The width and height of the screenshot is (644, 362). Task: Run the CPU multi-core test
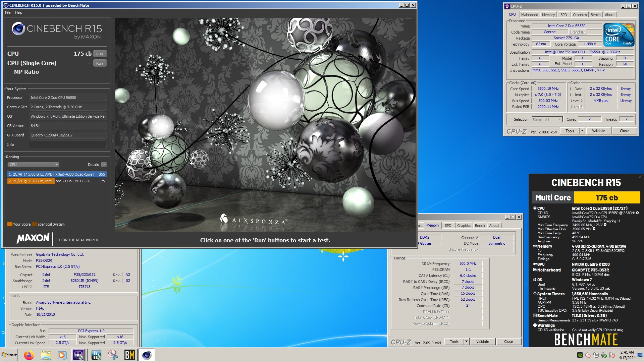pos(100,54)
